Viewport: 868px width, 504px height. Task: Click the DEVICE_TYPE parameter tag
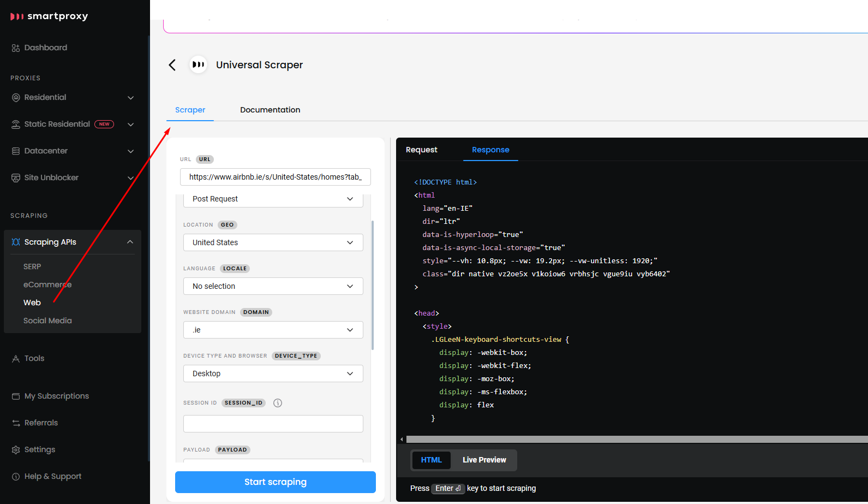296,356
